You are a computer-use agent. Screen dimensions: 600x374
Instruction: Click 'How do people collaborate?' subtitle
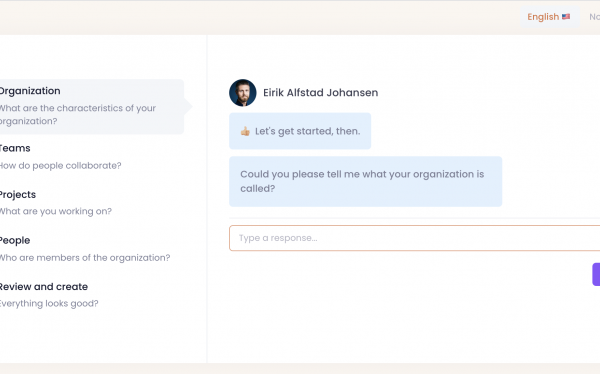point(60,166)
